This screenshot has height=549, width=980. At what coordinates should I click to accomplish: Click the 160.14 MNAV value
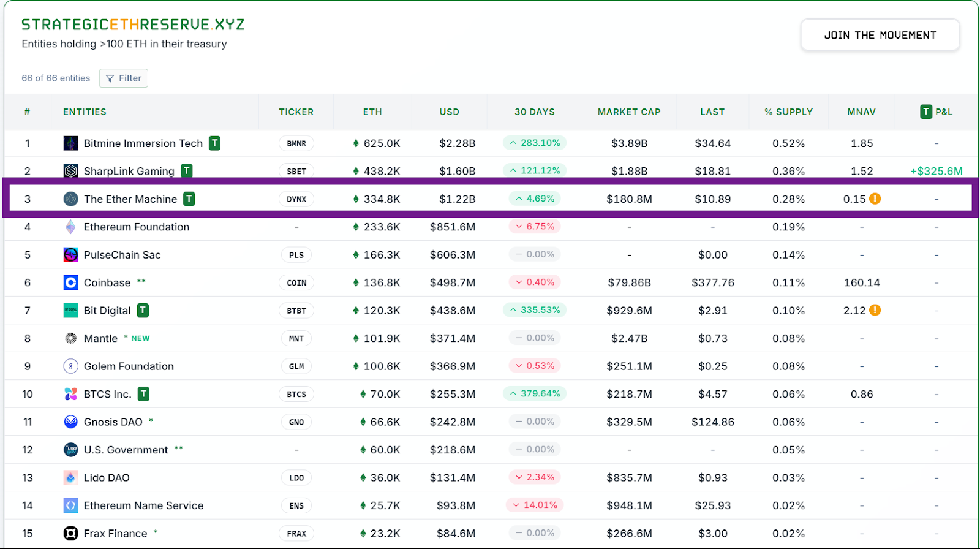[x=862, y=282]
